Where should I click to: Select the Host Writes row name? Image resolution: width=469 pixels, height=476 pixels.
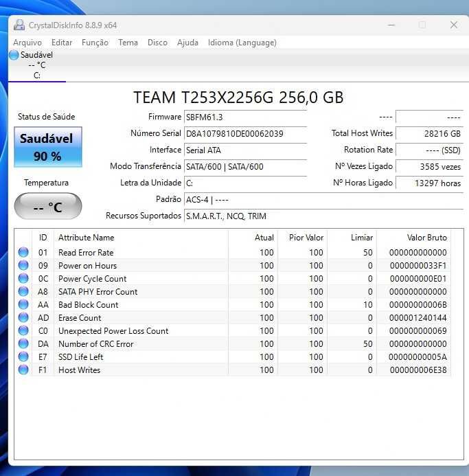point(79,370)
